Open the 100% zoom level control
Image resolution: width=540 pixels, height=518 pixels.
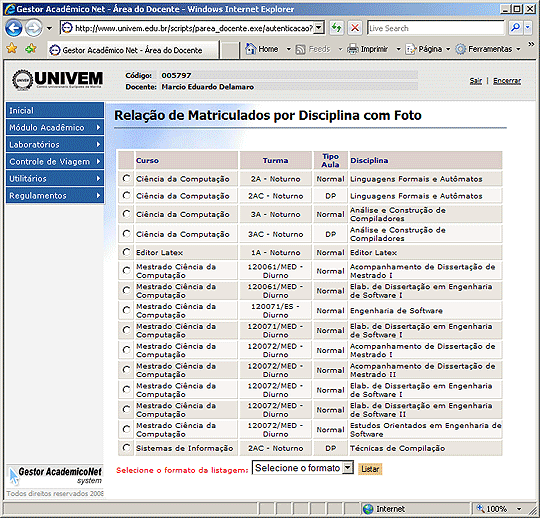(x=498, y=508)
